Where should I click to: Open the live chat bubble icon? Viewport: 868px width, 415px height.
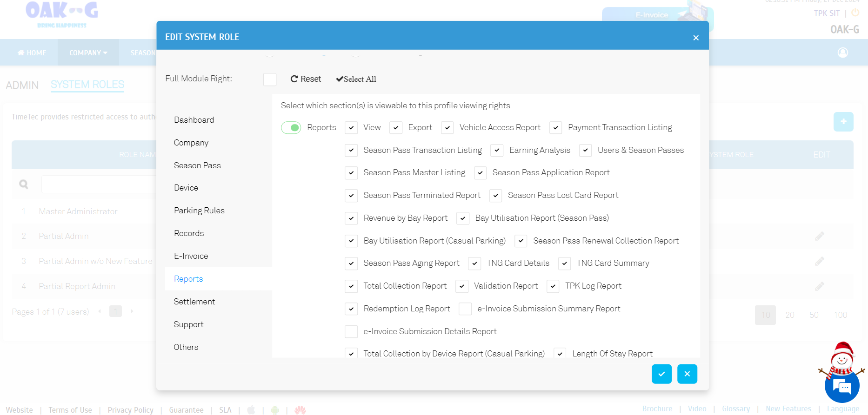pyautogui.click(x=841, y=386)
